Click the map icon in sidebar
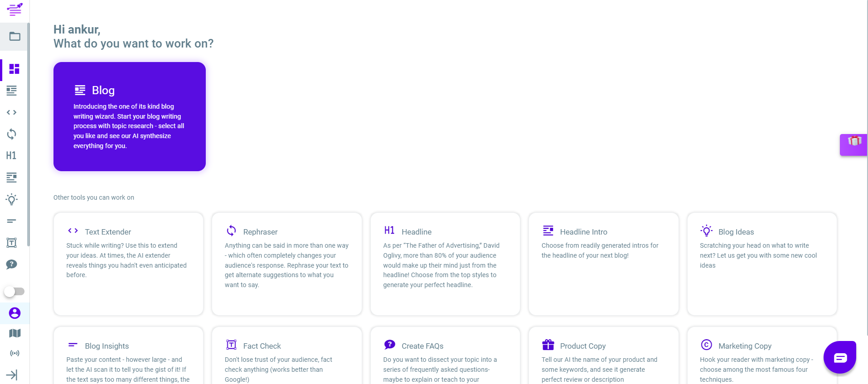The width and height of the screenshot is (868, 384). pos(15,333)
